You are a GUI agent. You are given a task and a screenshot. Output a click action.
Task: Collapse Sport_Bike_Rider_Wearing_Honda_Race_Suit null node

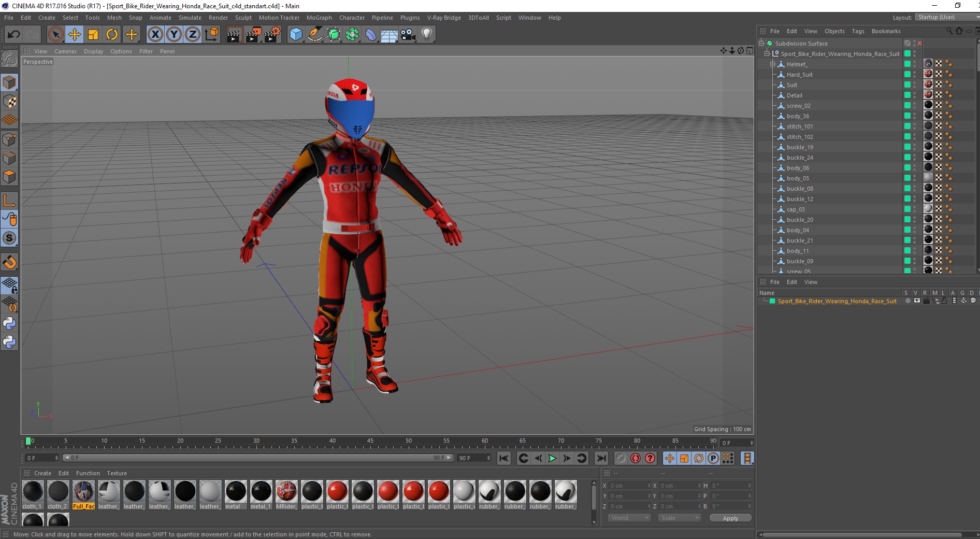pos(767,54)
